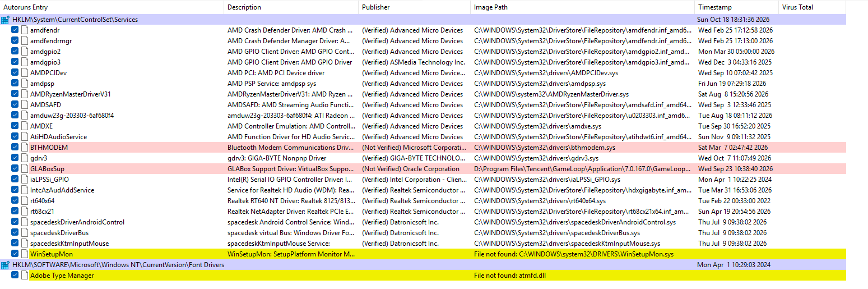Disable the BTHMODEM autorun checkbox
This screenshot has height=289, width=868.
coord(15,148)
